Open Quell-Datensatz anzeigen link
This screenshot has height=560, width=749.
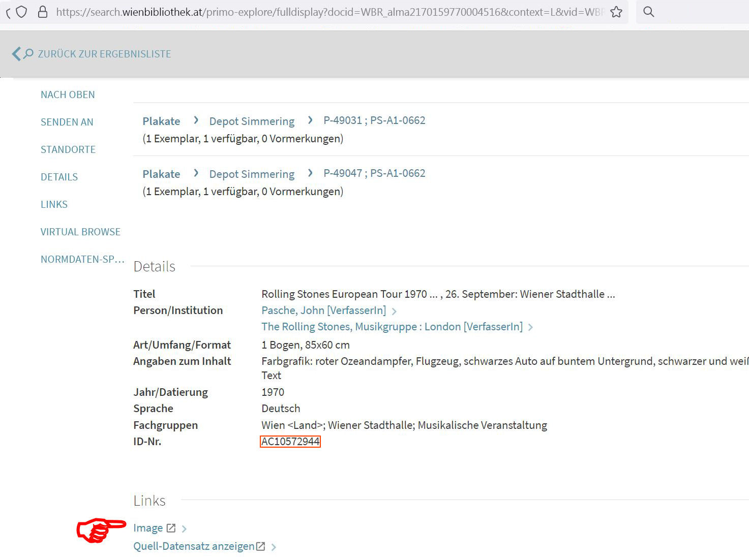[x=194, y=546]
